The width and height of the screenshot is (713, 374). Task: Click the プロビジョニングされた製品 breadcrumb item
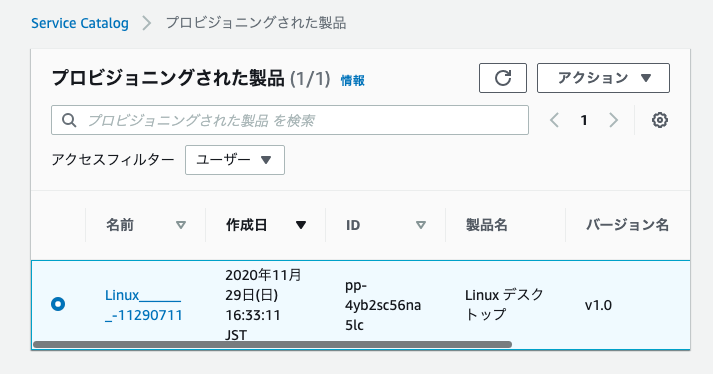tap(256, 23)
